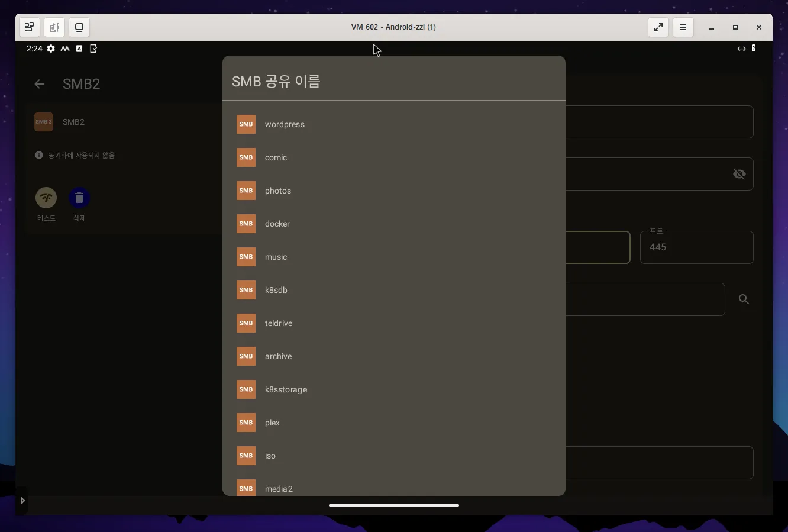Click the fullscreen expand icon in the VM toolbar

tap(658, 27)
